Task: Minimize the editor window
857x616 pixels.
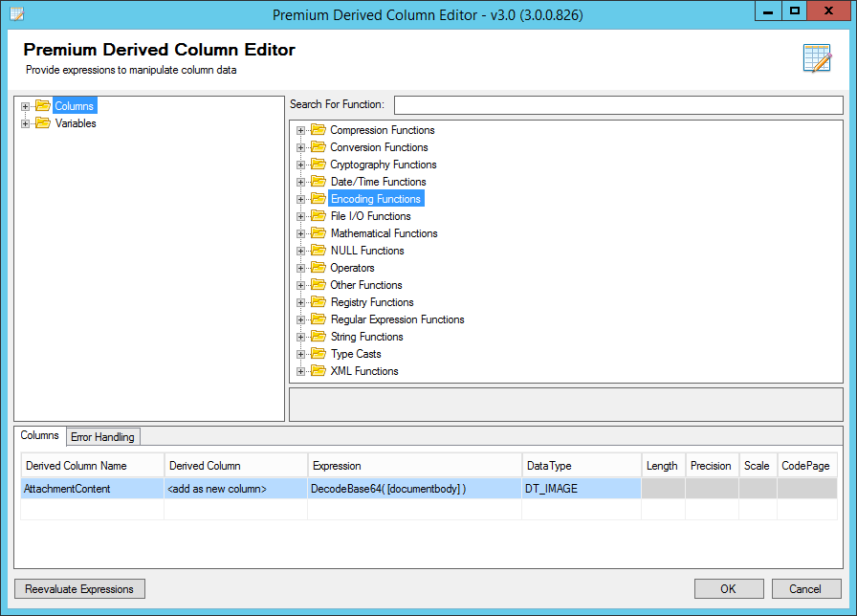Action: (768, 11)
